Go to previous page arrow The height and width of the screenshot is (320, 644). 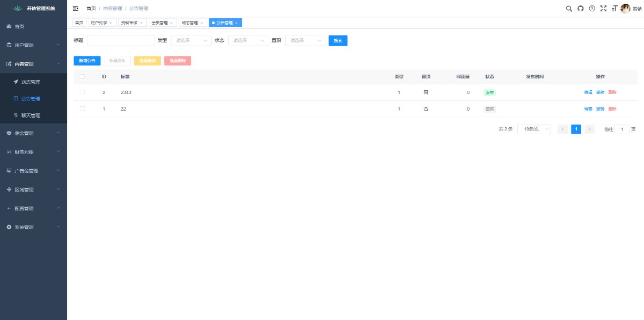point(562,129)
